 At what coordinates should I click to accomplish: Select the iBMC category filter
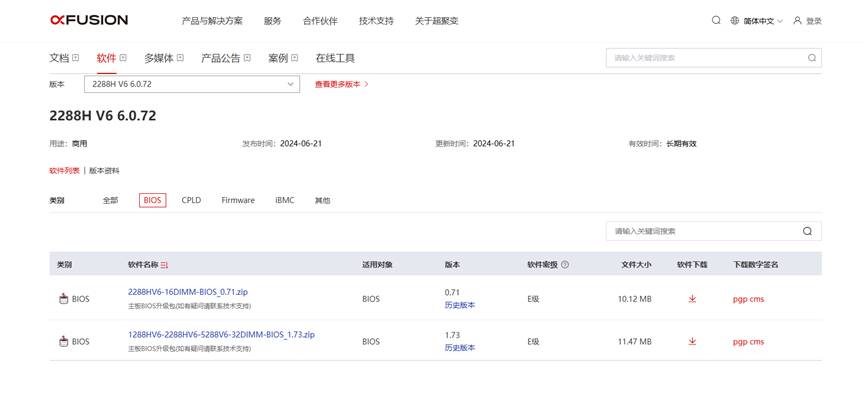click(285, 200)
